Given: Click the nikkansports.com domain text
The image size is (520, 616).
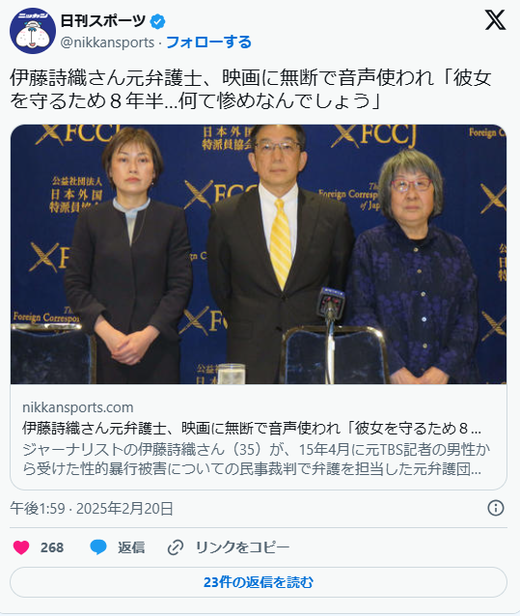Looking at the screenshot, I should click(78, 407).
